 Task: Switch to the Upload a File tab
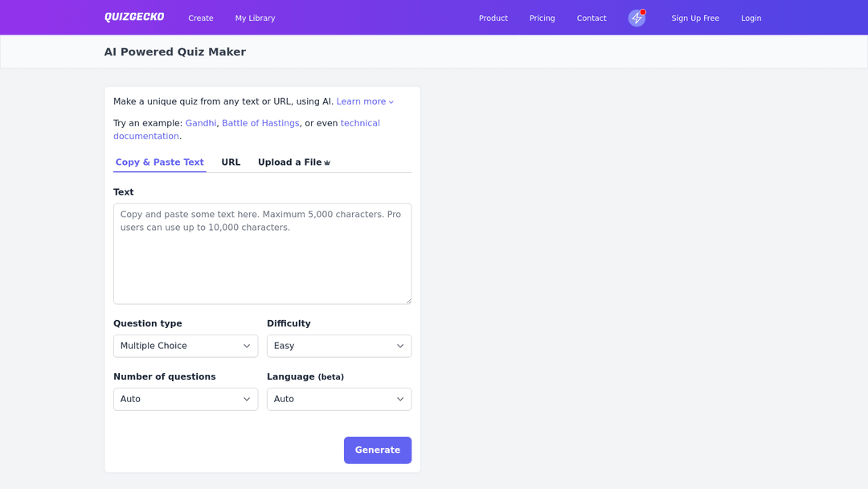pos(294,162)
